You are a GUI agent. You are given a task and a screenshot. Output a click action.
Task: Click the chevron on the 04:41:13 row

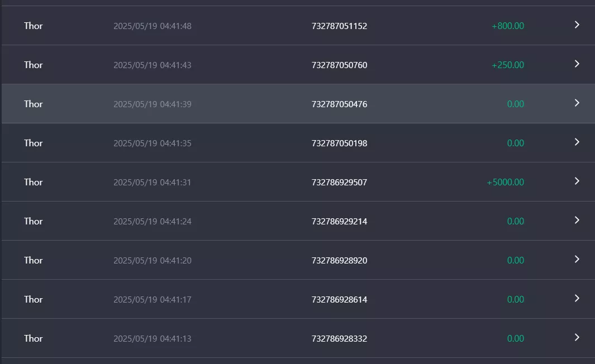(x=577, y=337)
